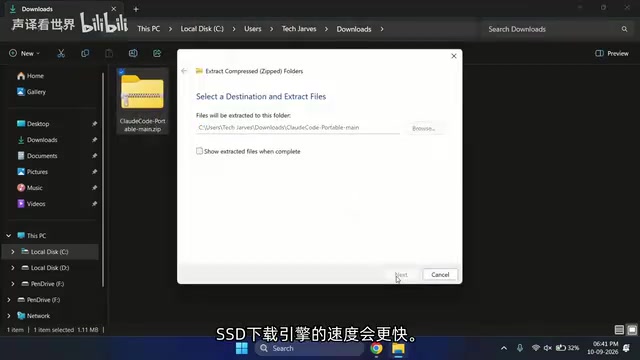The width and height of the screenshot is (640, 360).
Task: Unpin Downloads using its pin icon
Action: click(x=94, y=140)
